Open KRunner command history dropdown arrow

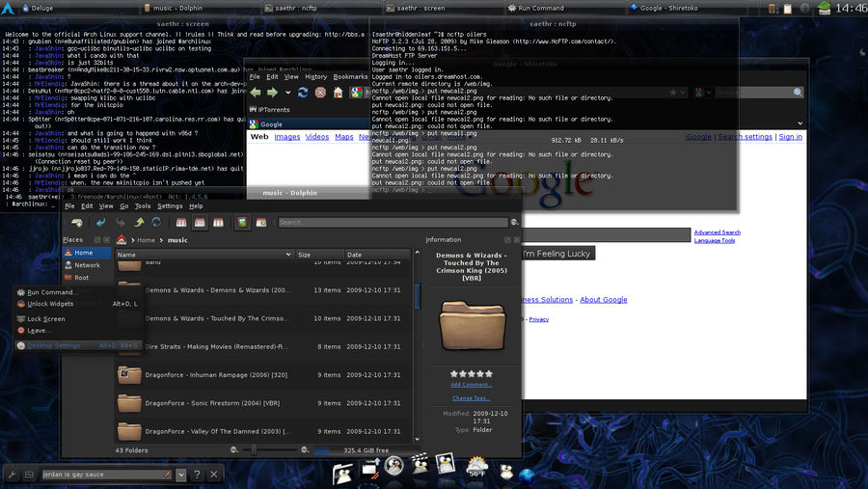[181, 475]
